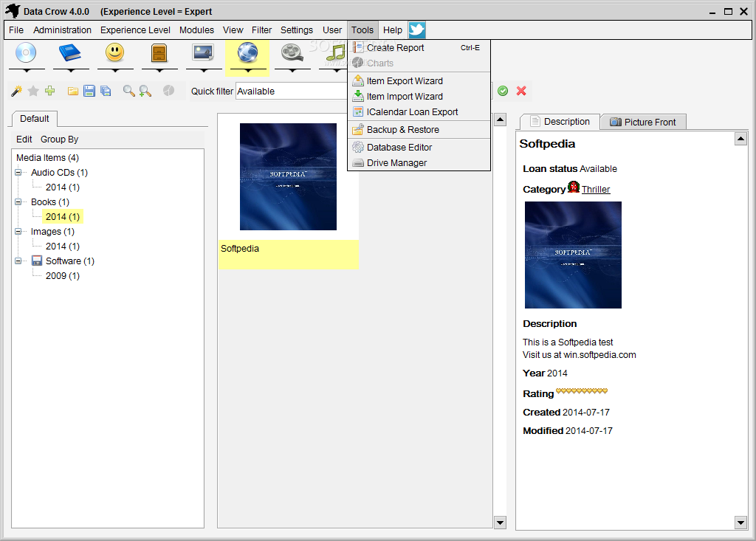
Task: Select 2014 (1) under Books
Action: 63,216
